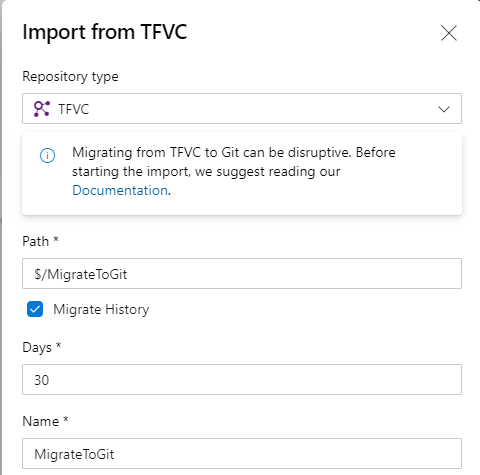Click the Import from TFVC heading
The width and height of the screenshot is (480, 475).
(105, 33)
